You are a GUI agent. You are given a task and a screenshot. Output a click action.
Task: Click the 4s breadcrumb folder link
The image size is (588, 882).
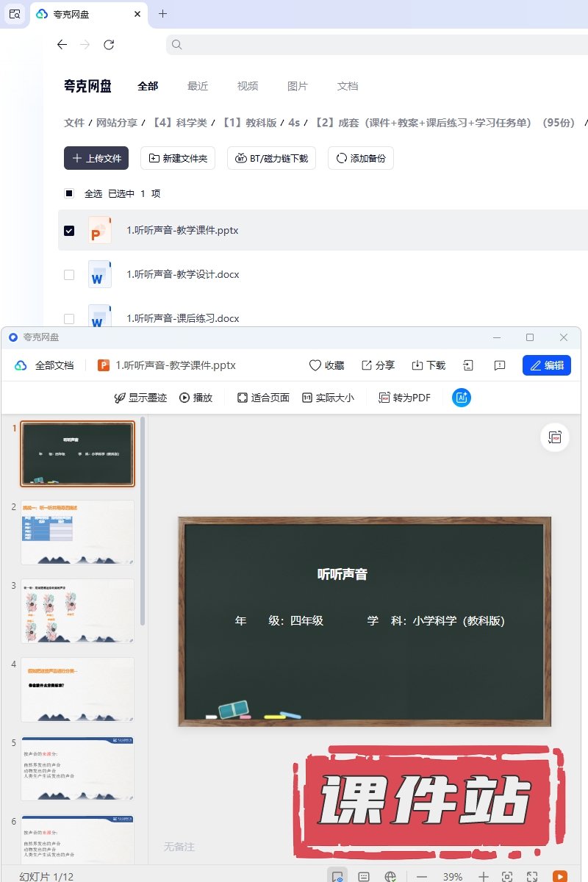(x=294, y=123)
